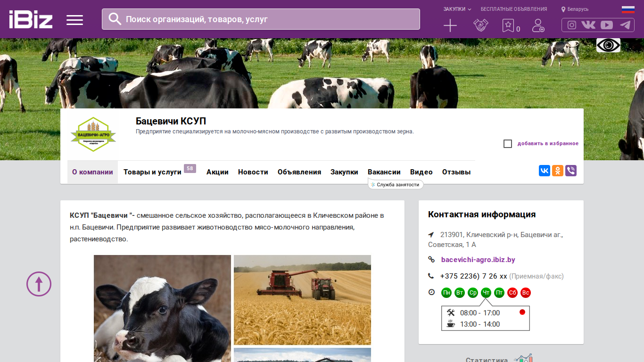The image size is (644, 362).
Task: Select Monday (Пн) schedule day
Action: click(446, 293)
